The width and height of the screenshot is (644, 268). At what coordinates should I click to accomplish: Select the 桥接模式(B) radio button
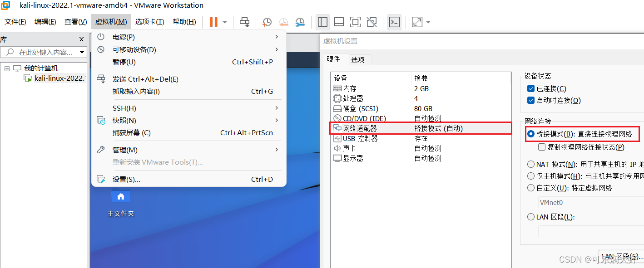pos(531,134)
